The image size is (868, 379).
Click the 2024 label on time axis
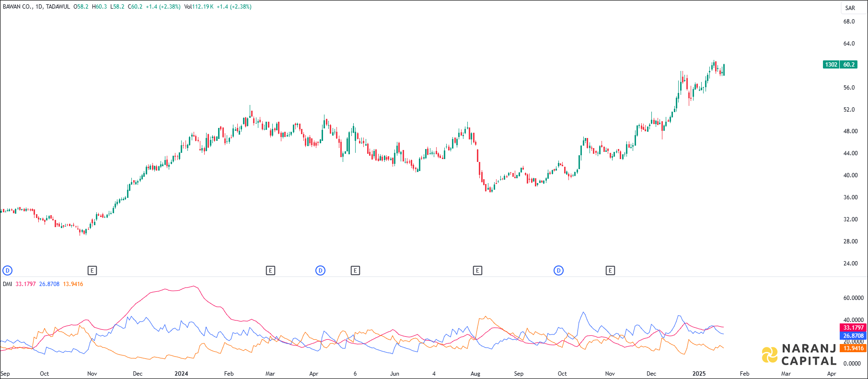[x=181, y=374]
